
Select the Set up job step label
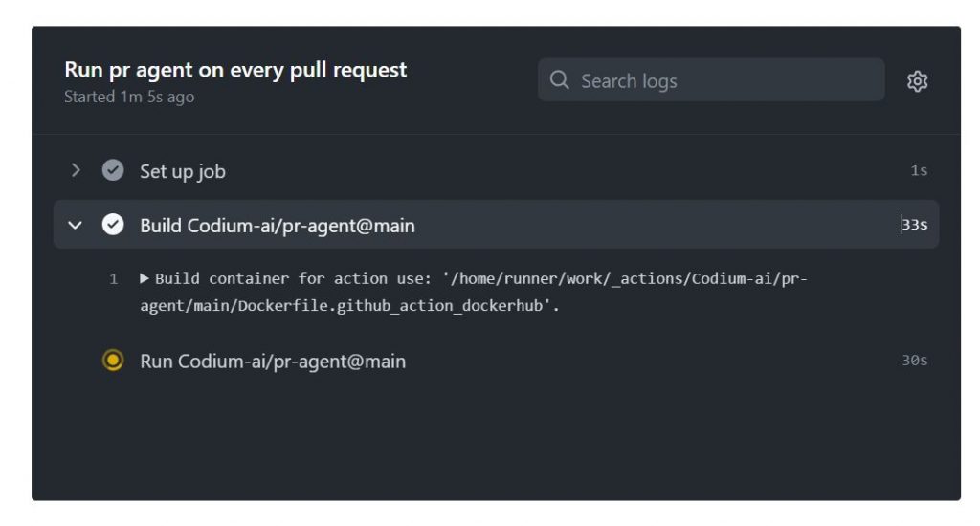183,172
